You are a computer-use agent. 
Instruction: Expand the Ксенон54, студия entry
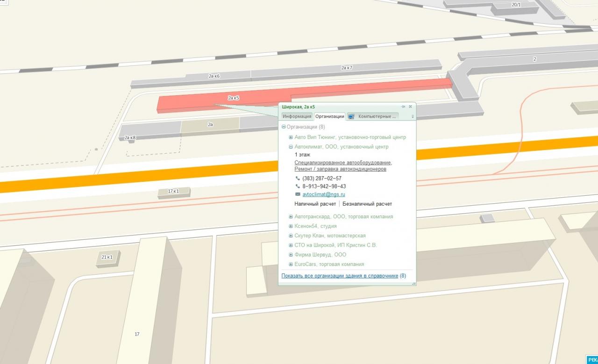[291, 226]
